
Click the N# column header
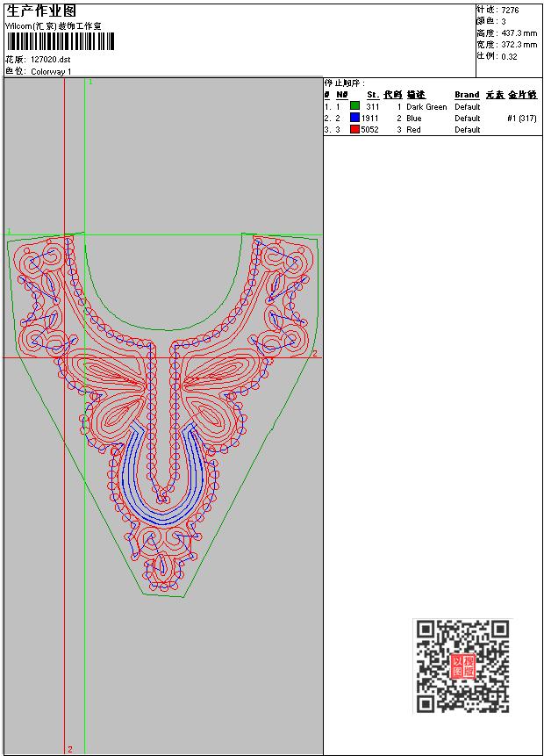[341, 95]
